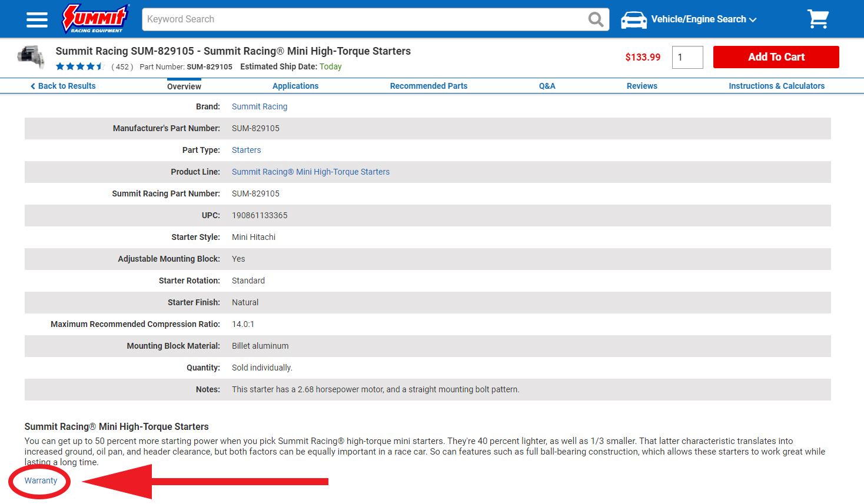Click the magnifying glass search icon
Image resolution: width=864 pixels, height=504 pixels.
pos(596,19)
